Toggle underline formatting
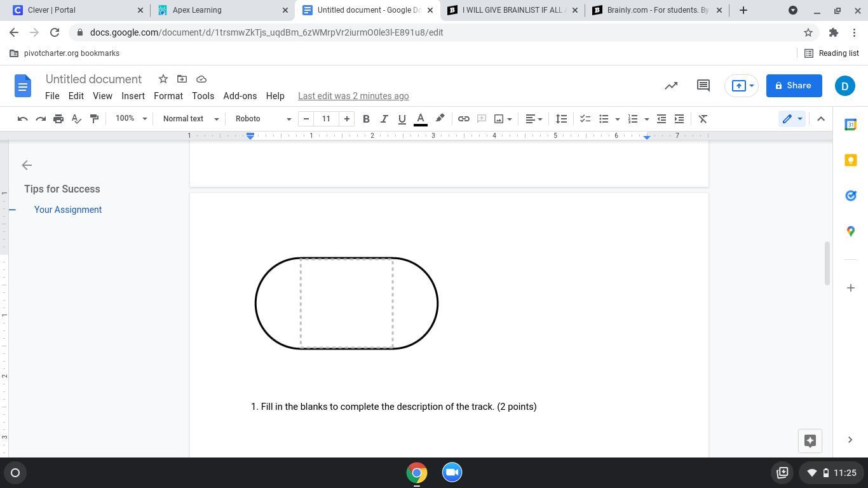868x488 pixels. 402,119
